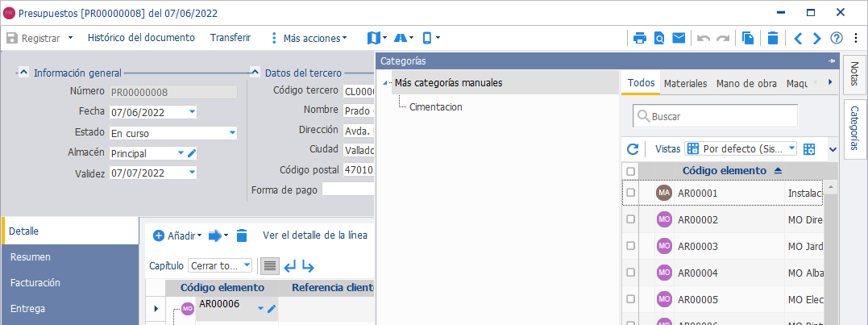Image resolution: width=868 pixels, height=325 pixels.
Task: Click the Transferir button
Action: [x=230, y=38]
